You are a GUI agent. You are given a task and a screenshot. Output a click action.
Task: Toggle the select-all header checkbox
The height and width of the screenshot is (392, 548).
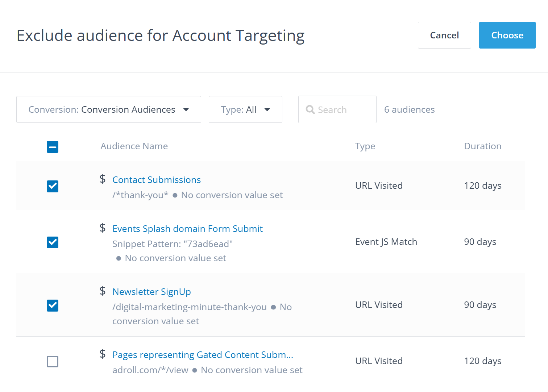53,147
